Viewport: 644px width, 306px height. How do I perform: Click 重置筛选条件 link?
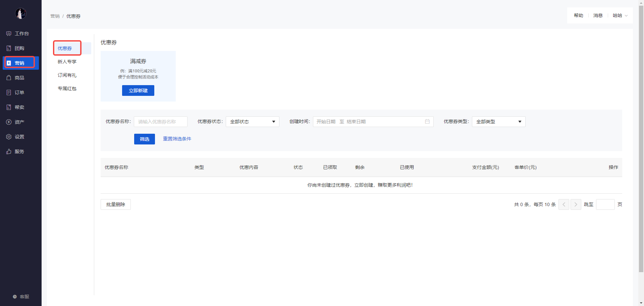[x=177, y=139]
